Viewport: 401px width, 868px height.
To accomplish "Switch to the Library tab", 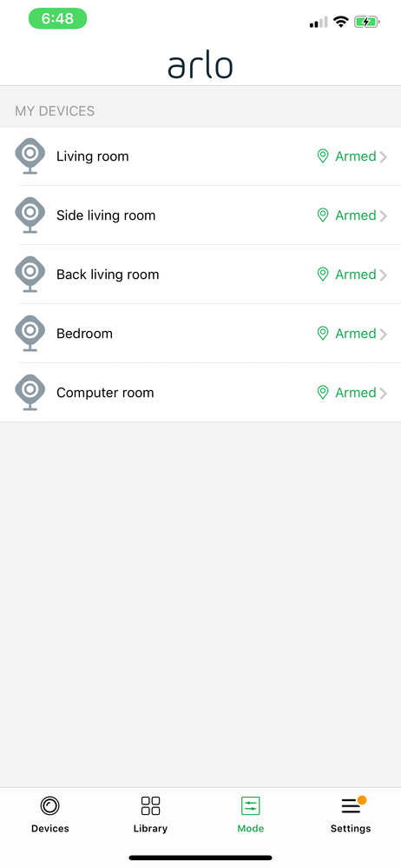I will coord(150,814).
